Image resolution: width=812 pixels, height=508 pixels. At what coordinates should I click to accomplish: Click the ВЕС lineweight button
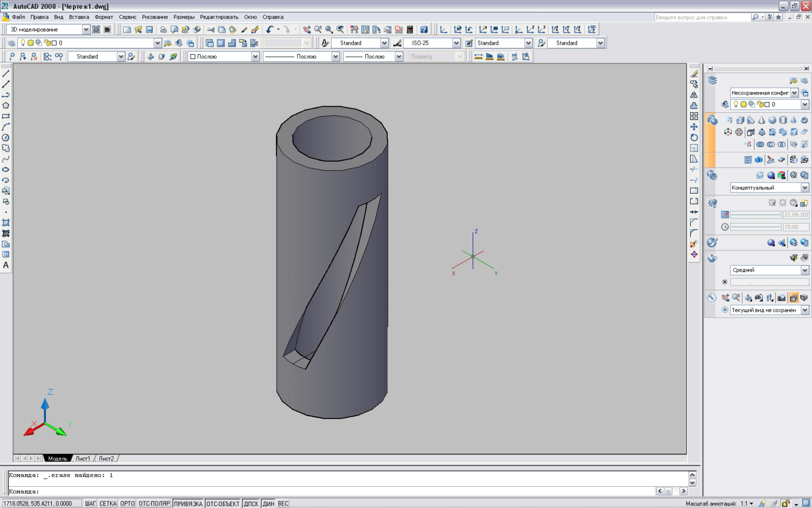(283, 503)
